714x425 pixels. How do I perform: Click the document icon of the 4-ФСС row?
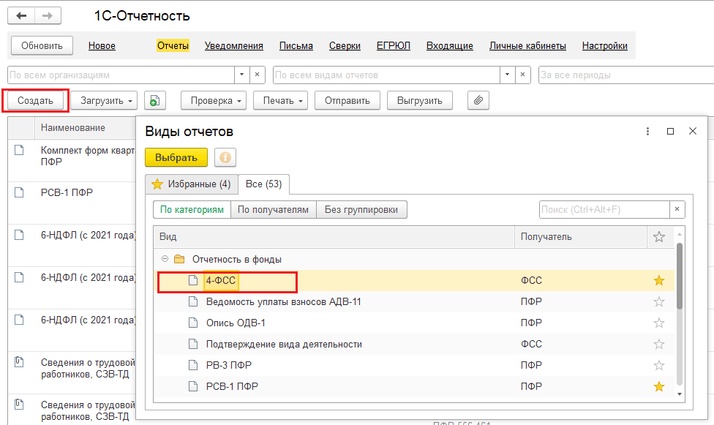pyautogui.click(x=194, y=281)
